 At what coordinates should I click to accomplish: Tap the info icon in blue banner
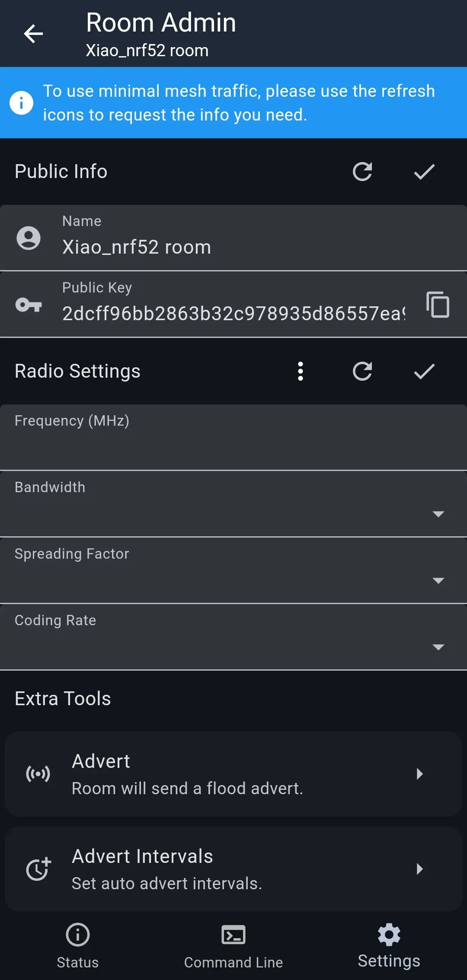(21, 103)
